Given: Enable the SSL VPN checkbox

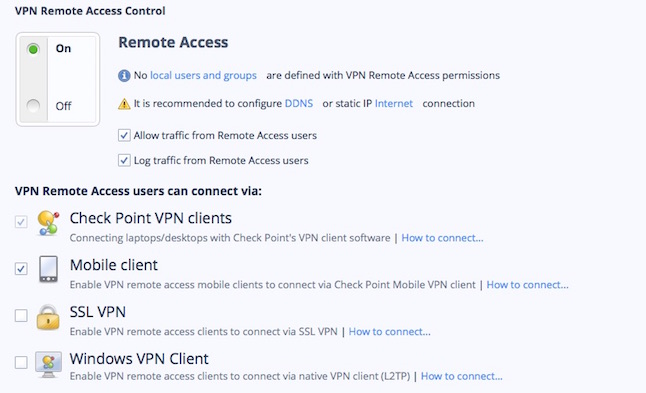Looking at the screenshot, I should click(21, 316).
